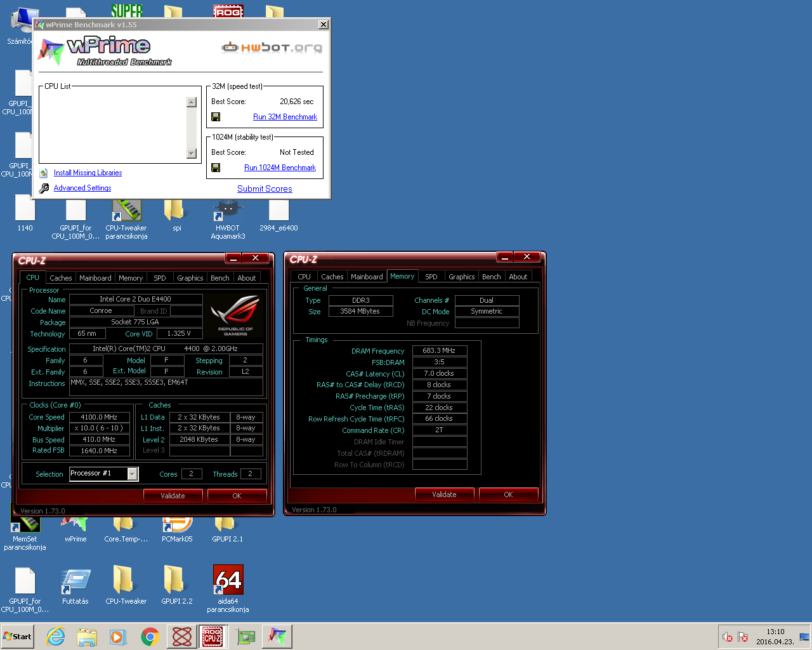The width and height of the screenshot is (812, 650).
Task: Open the 2984_e6400 desktop file
Action: click(278, 216)
